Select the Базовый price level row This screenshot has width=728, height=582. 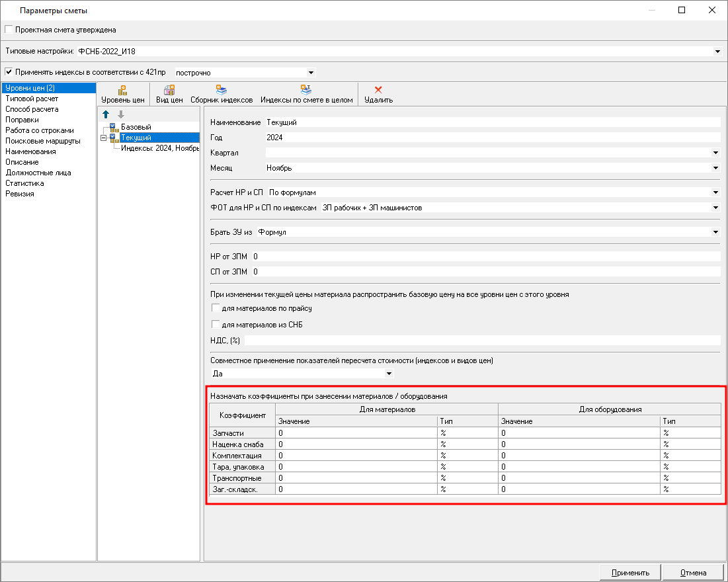point(136,127)
